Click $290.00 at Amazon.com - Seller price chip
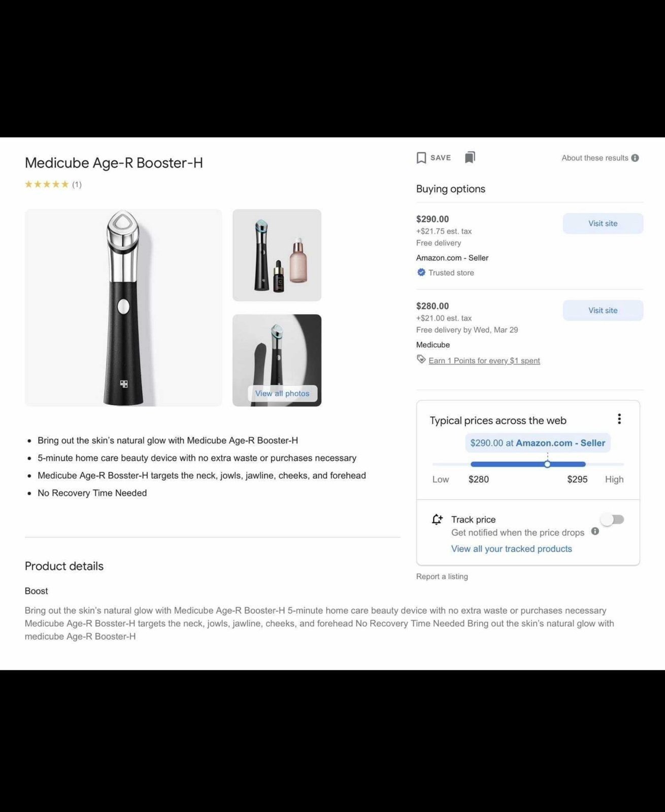The height and width of the screenshot is (812, 665). (x=538, y=443)
